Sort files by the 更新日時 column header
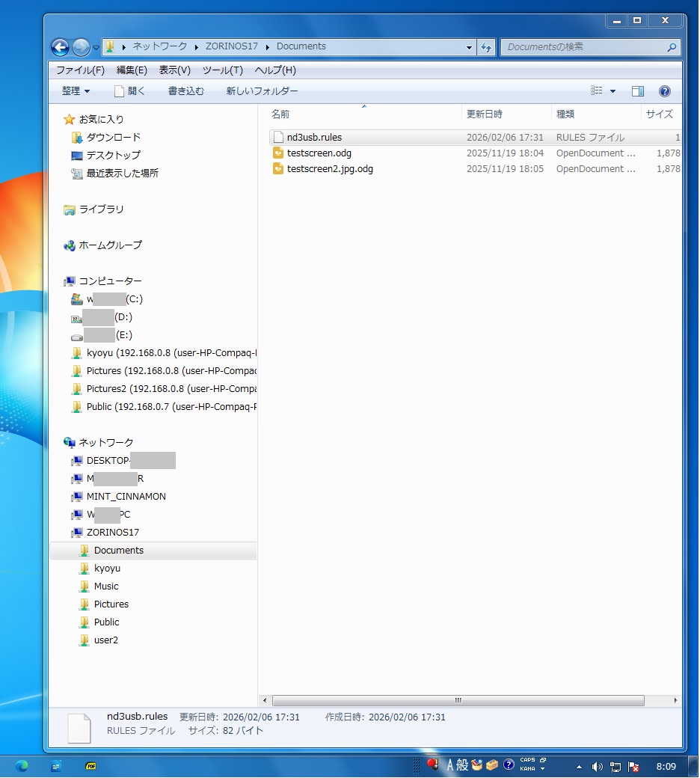Viewport: 700px width, 778px height. pyautogui.click(x=485, y=114)
